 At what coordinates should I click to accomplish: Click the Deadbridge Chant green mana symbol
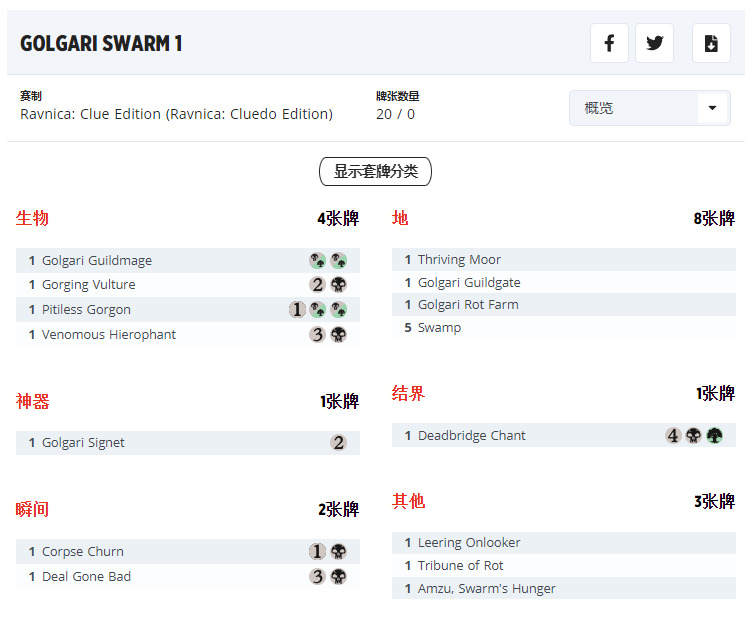(x=714, y=435)
